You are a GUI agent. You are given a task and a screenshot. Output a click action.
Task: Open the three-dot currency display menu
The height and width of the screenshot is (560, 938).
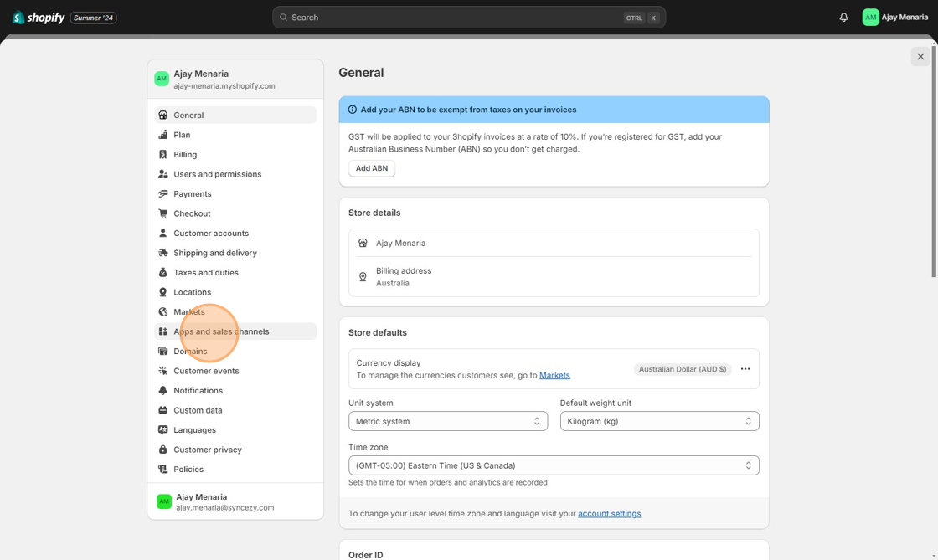[745, 369]
